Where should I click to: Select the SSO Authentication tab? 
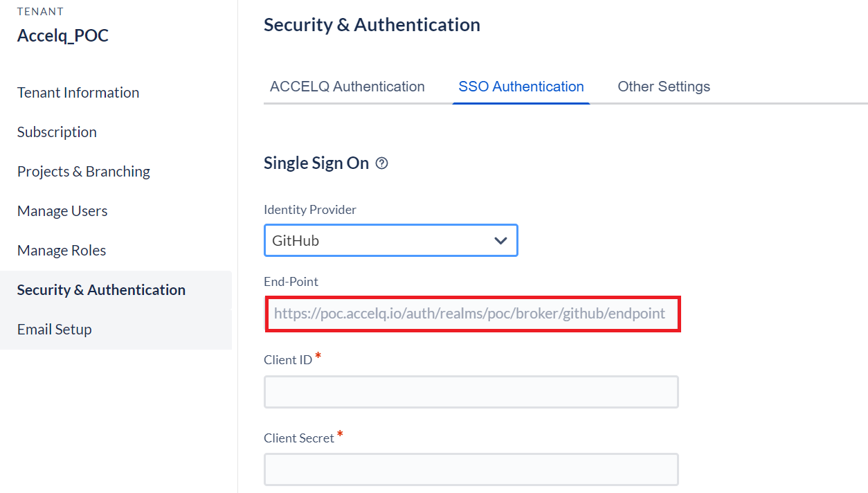pos(521,87)
